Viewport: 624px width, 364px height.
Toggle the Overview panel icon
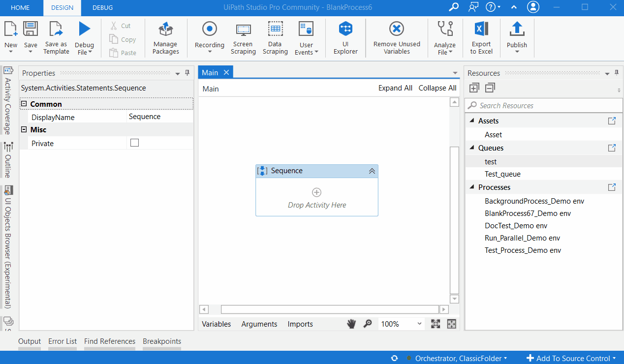(452, 324)
